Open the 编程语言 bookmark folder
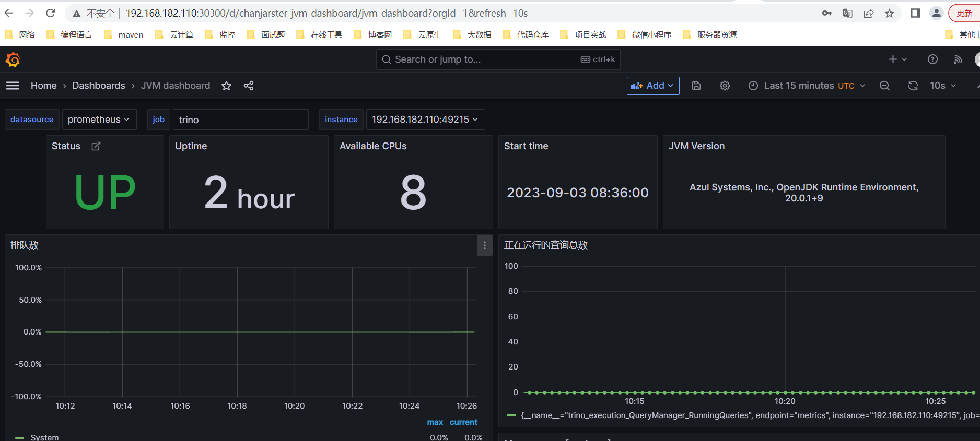The image size is (980, 441). point(69,34)
